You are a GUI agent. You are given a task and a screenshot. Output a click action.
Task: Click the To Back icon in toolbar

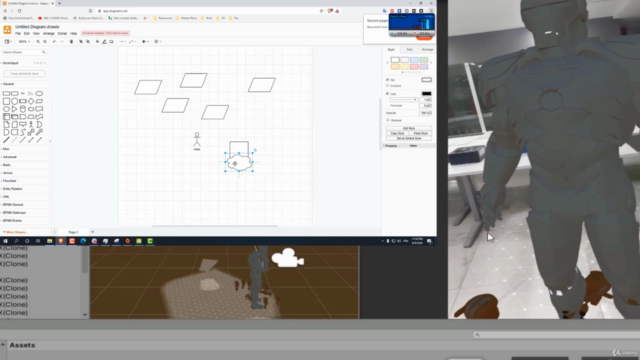(88, 42)
